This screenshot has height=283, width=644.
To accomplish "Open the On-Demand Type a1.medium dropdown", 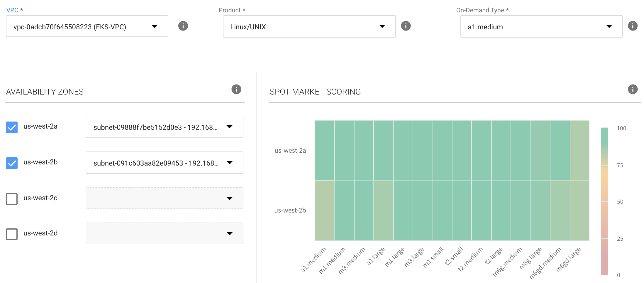I will [x=541, y=26].
